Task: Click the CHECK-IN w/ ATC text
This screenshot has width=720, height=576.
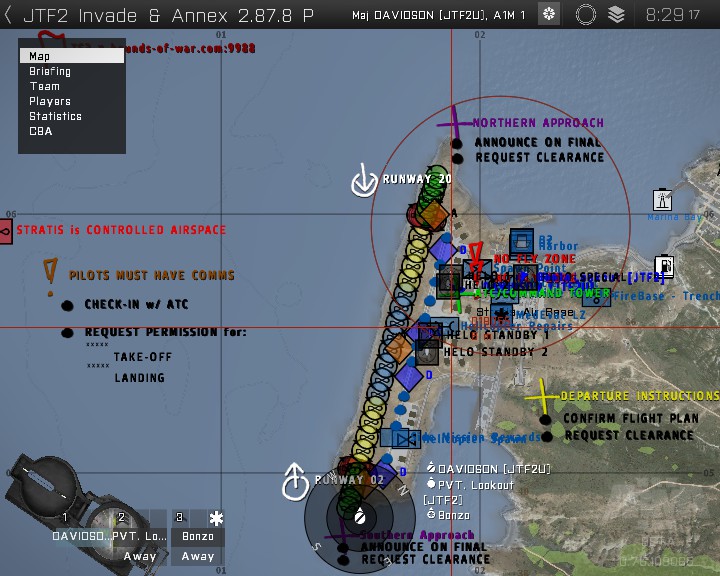Action: [136, 305]
